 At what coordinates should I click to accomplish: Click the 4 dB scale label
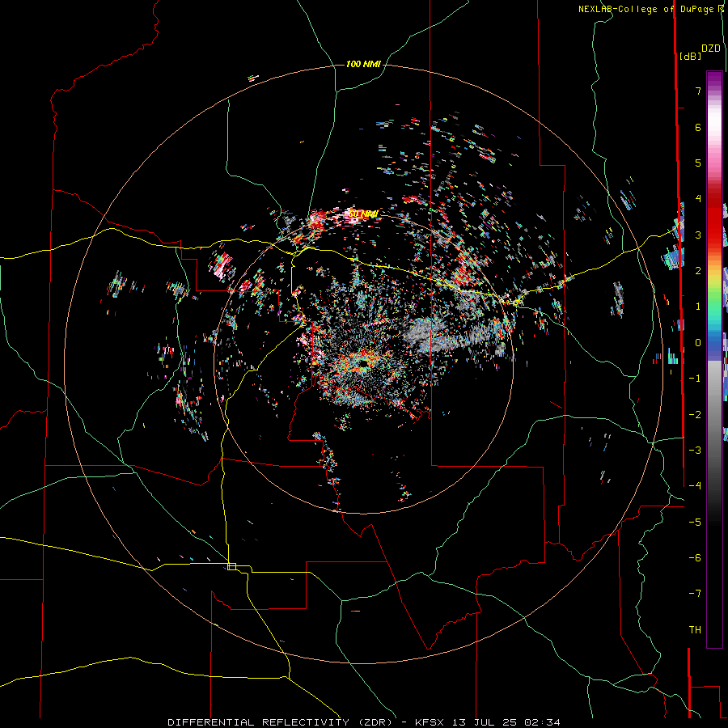click(x=698, y=199)
